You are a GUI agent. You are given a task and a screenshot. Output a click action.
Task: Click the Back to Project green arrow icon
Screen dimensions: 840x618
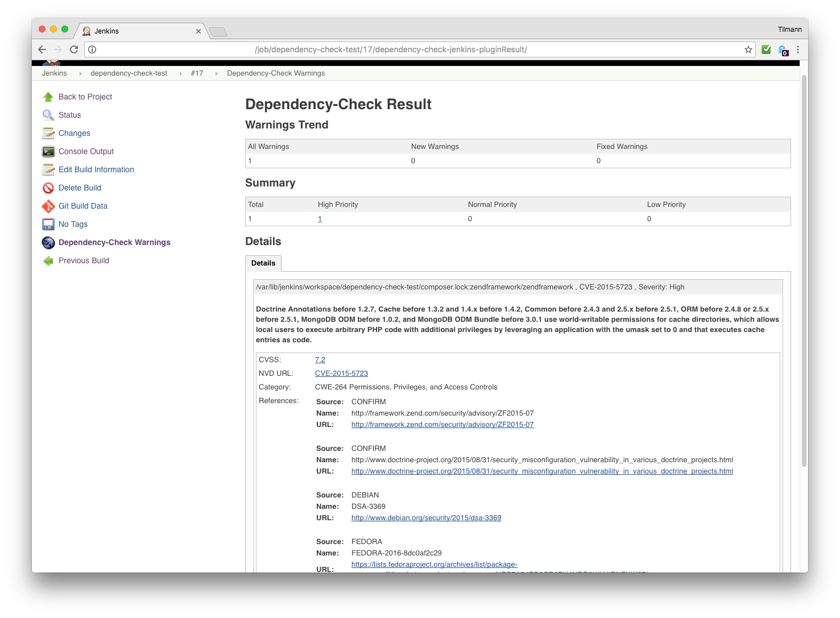coord(48,97)
